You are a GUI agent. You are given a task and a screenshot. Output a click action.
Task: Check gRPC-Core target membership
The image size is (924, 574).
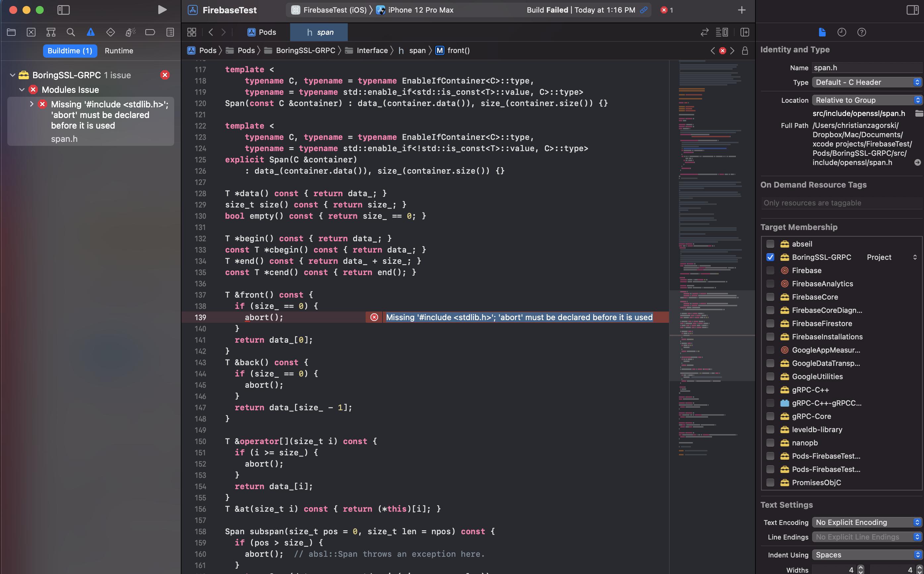[x=770, y=417]
